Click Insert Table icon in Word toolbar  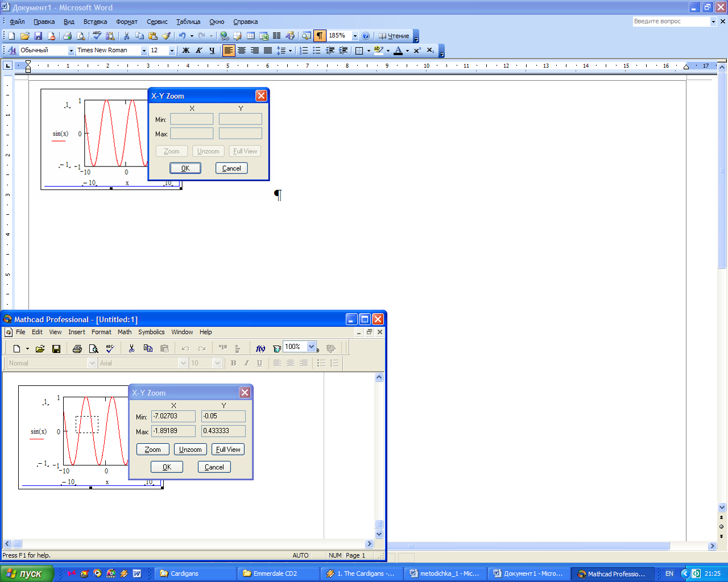[x=251, y=36]
